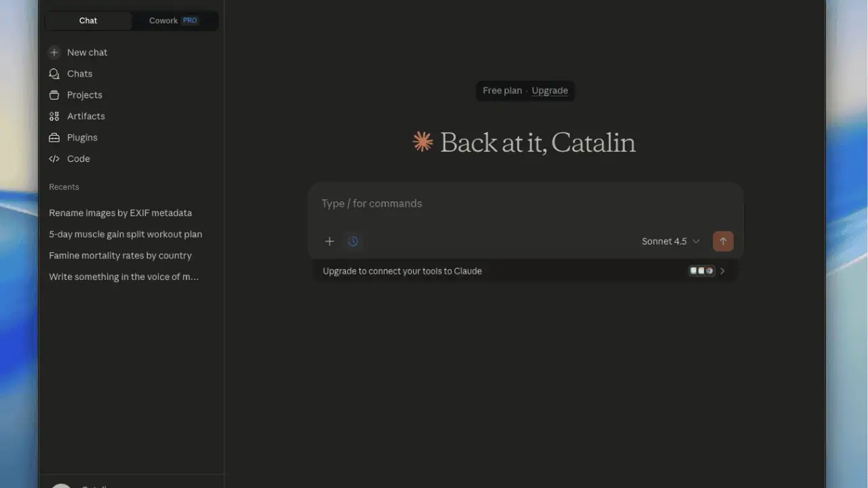Open the Sonnet 4.5 model dropdown
This screenshot has width=868, height=488.
[671, 241]
